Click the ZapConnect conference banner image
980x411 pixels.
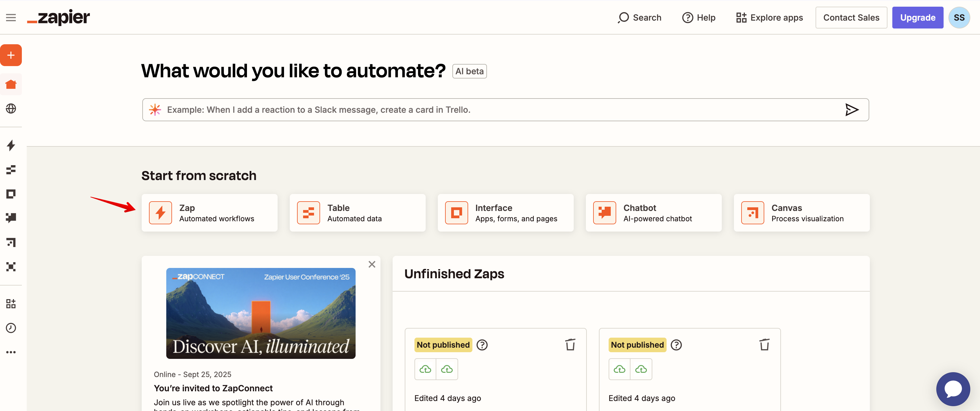[261, 313]
